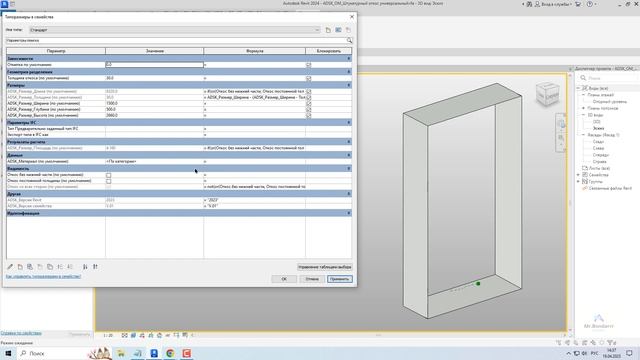Collapse the 'Параметры IFC' parameter group

tap(349, 122)
